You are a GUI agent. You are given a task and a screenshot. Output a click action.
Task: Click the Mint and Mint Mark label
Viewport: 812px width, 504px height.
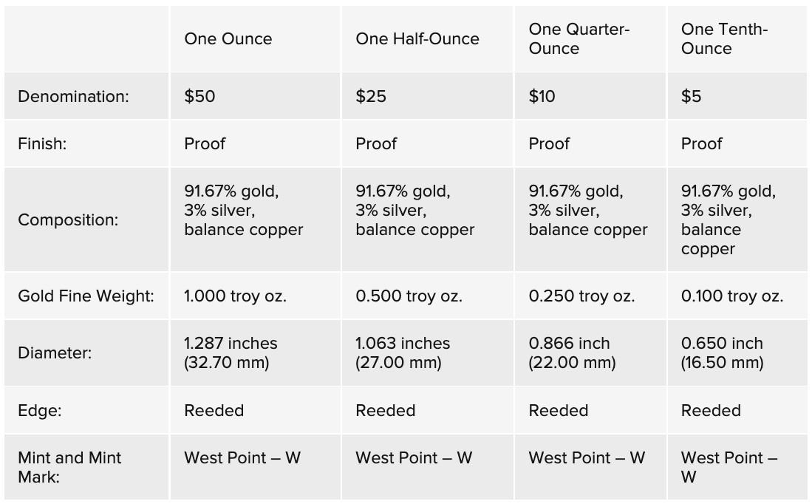tap(69, 467)
